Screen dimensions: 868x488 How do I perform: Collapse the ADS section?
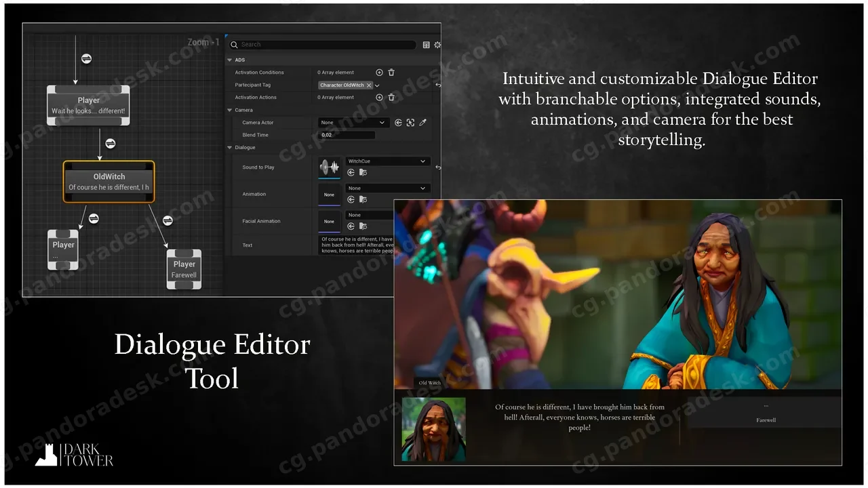pyautogui.click(x=230, y=60)
